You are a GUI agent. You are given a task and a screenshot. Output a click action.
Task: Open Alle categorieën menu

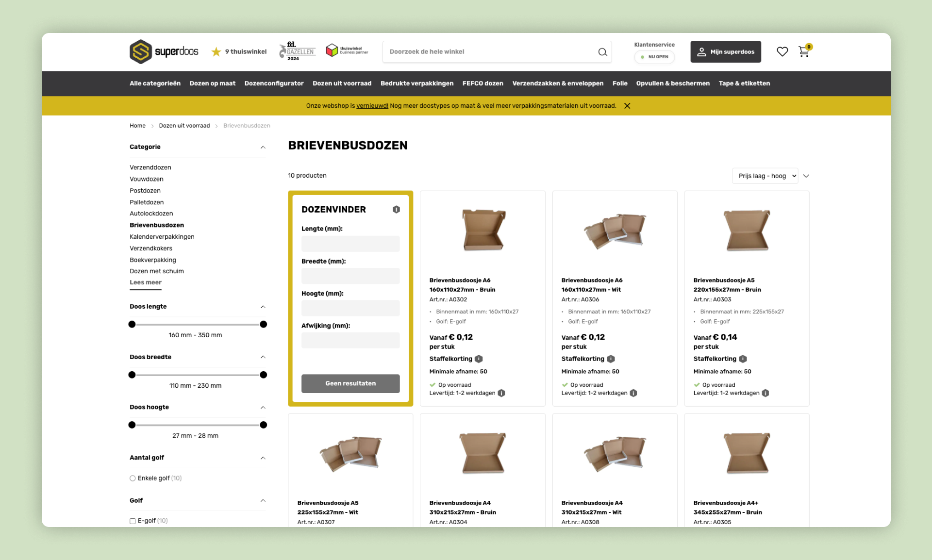pyautogui.click(x=155, y=83)
